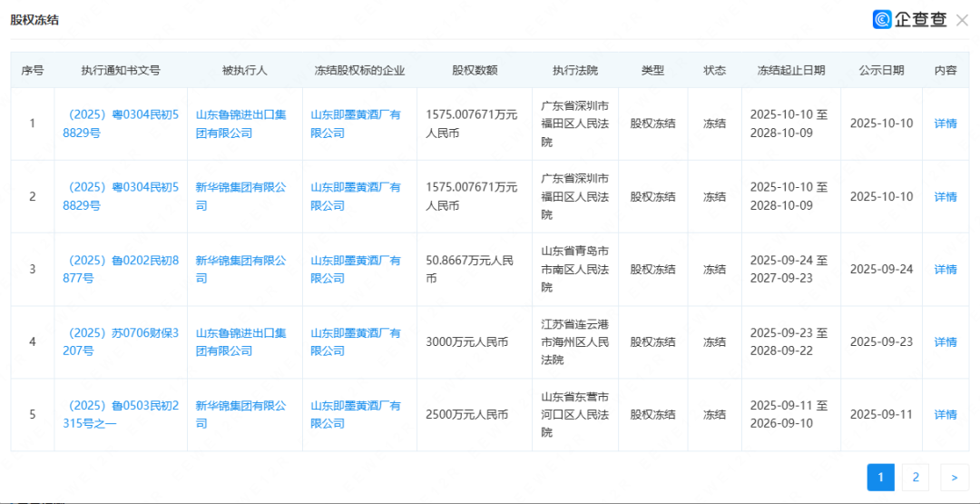Click the 企查查 logo icon
Viewport: 980px width, 504px height.
(x=883, y=20)
